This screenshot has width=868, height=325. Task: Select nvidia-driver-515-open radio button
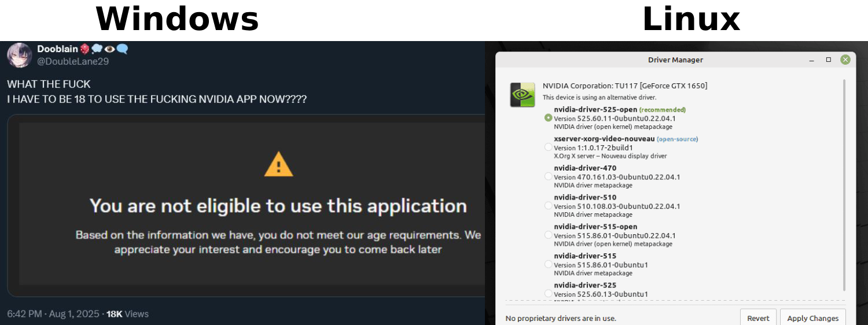tap(548, 235)
